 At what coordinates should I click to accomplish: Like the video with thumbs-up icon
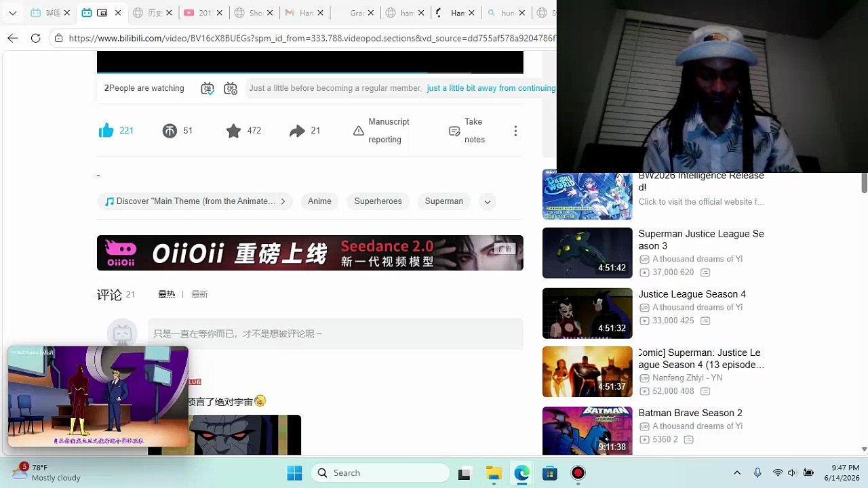pos(106,131)
